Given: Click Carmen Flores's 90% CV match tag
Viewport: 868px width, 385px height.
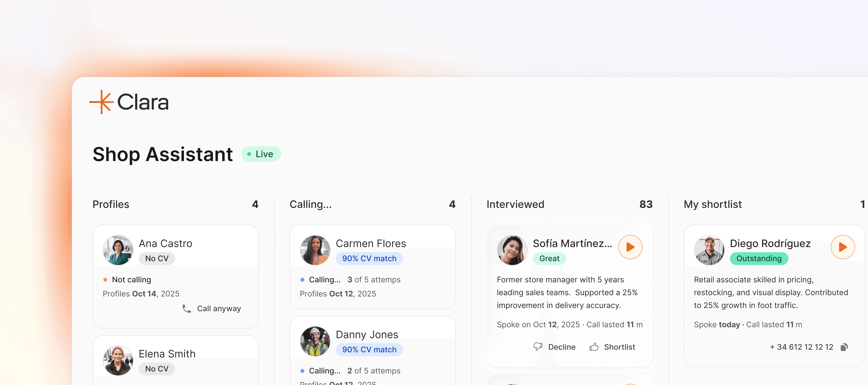Looking at the screenshot, I should (369, 258).
